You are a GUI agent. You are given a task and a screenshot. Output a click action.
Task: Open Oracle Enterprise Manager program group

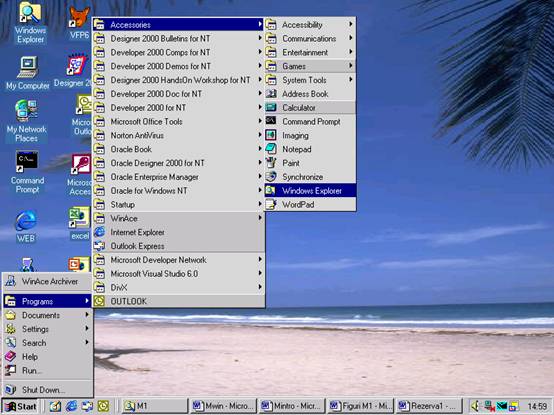point(178,177)
